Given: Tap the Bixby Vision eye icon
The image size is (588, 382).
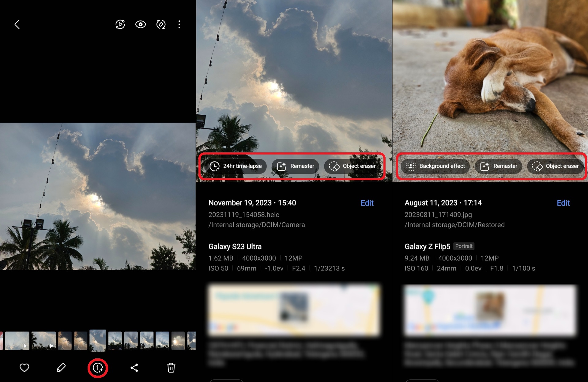Looking at the screenshot, I should click(x=141, y=25).
